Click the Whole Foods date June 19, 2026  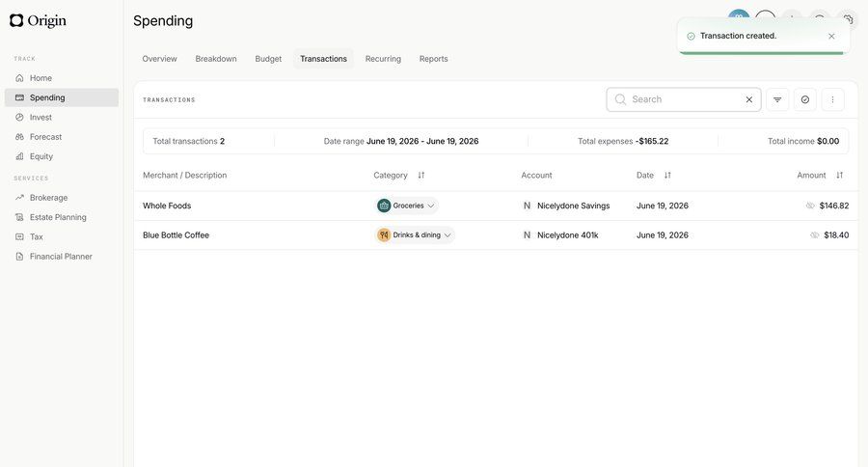pos(662,206)
